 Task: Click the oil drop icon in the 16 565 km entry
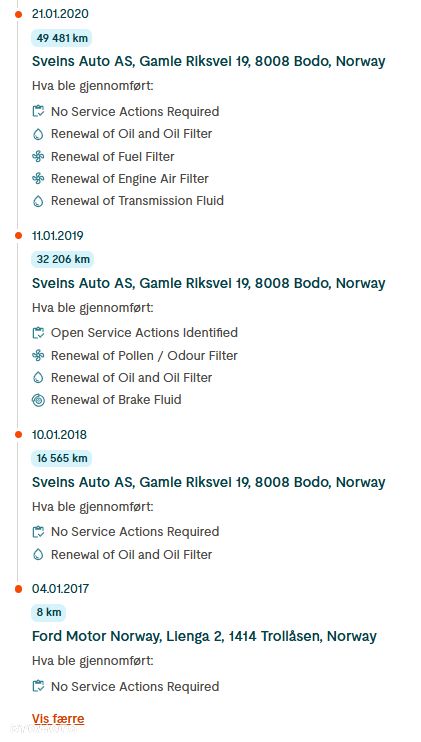pos(38,554)
